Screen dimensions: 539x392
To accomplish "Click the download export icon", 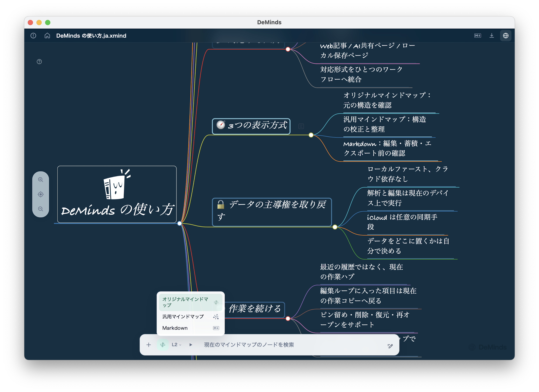I will click(492, 36).
